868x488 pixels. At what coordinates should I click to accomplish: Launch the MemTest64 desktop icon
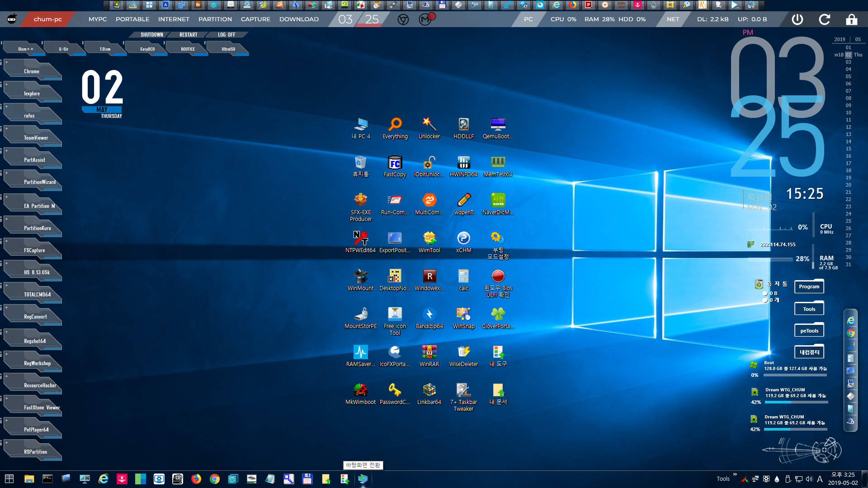pos(498,166)
